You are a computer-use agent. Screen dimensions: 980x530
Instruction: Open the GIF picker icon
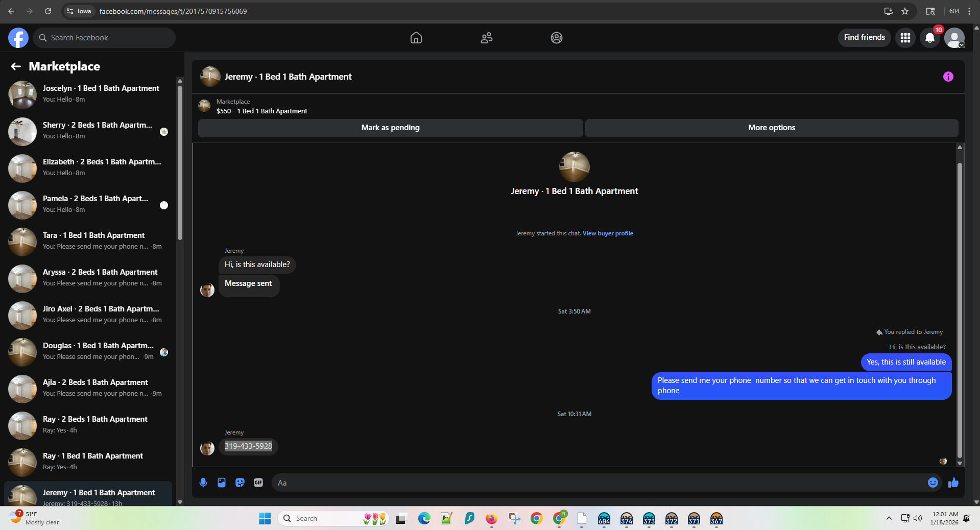[x=258, y=483]
